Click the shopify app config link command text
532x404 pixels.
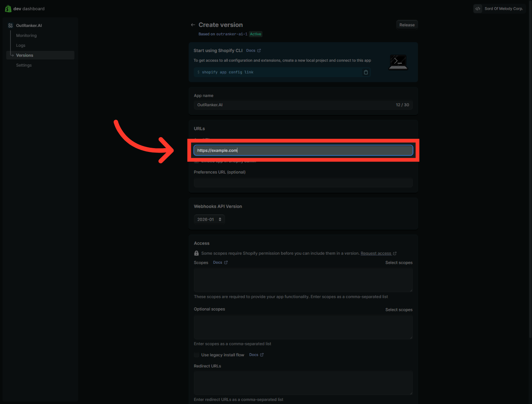227,72
